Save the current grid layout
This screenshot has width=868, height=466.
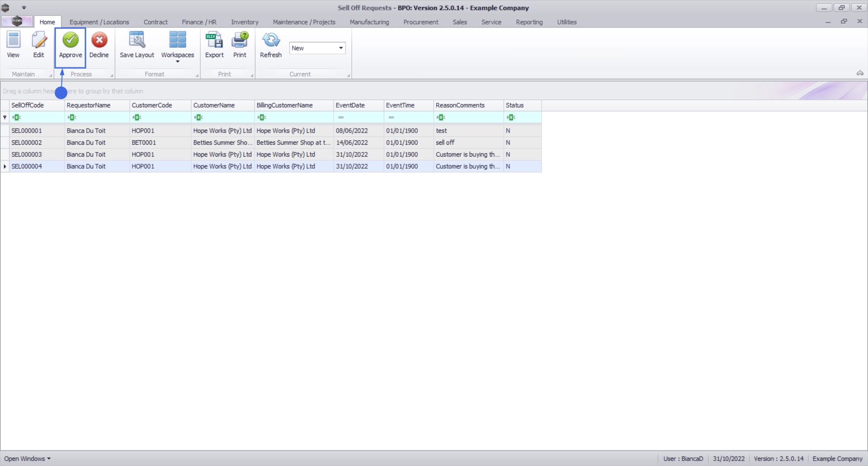pyautogui.click(x=137, y=45)
